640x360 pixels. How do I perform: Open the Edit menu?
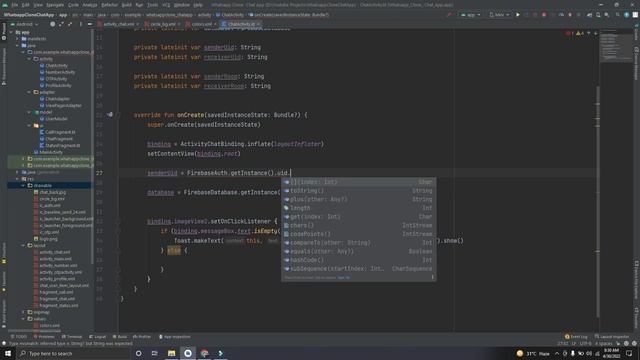pyautogui.click(x=25, y=5)
